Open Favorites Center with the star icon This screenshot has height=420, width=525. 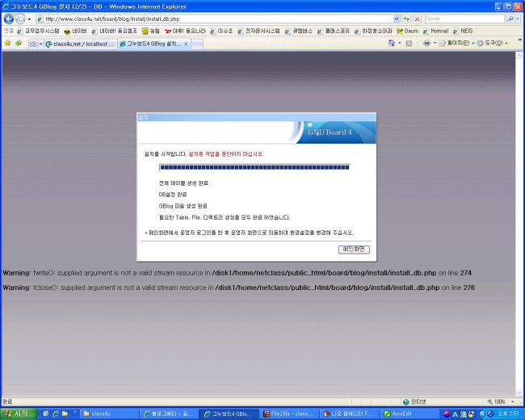click(7, 43)
